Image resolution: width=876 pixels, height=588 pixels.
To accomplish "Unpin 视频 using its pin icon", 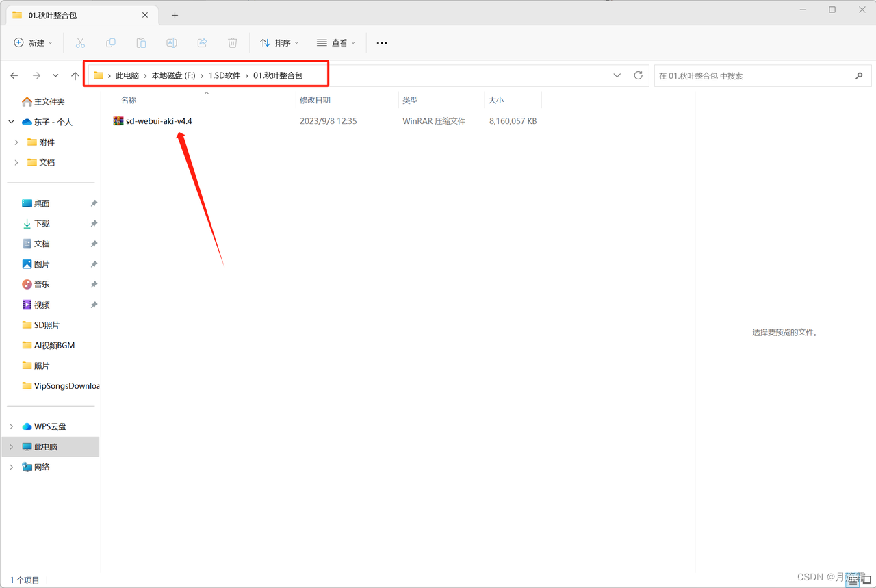I will point(94,305).
